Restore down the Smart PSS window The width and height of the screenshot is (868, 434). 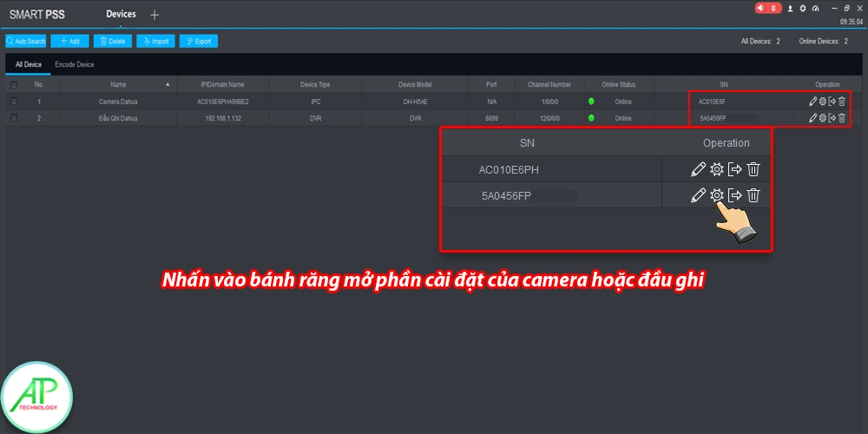pos(847,9)
